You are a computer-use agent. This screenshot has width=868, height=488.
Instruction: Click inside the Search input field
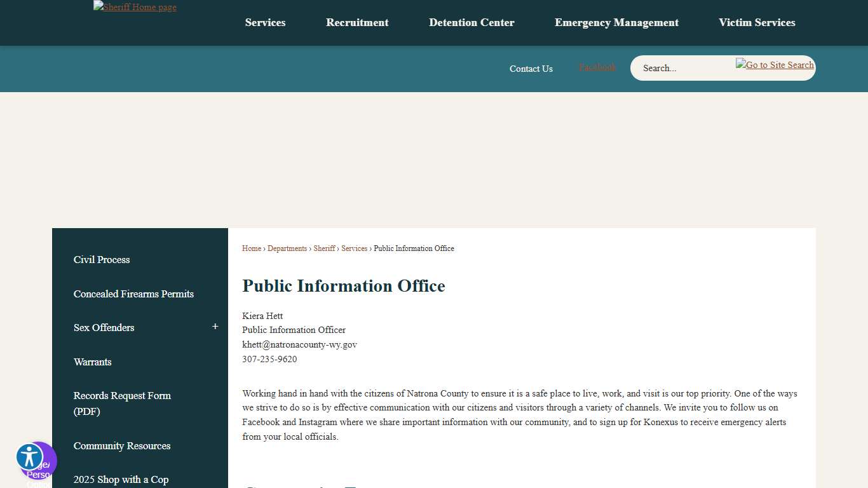(x=680, y=68)
